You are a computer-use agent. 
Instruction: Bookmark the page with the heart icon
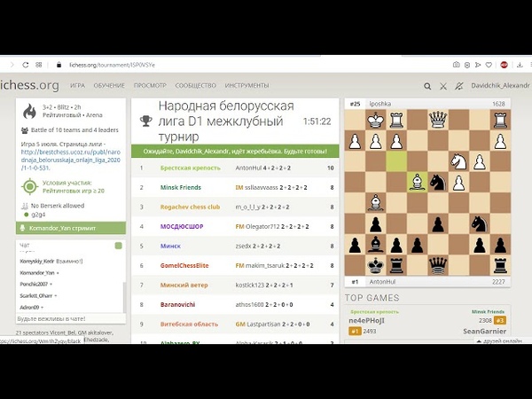[x=489, y=65]
